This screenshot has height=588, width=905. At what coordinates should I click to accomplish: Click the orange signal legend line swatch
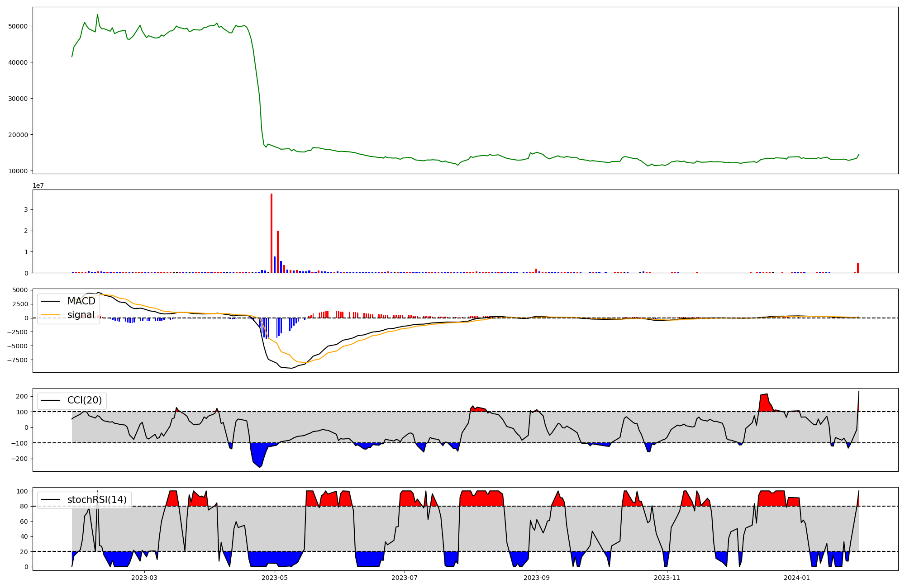click(x=50, y=315)
